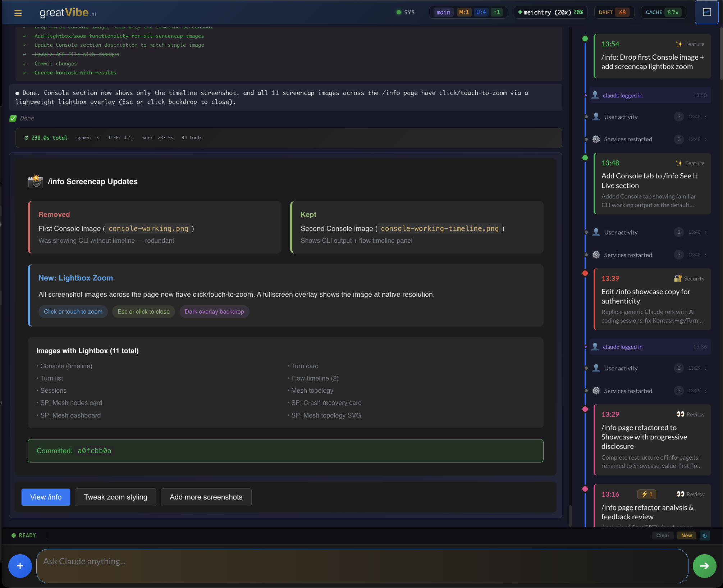The image size is (723, 588).
Task: Open the hamburger navigation menu
Action: tap(18, 13)
